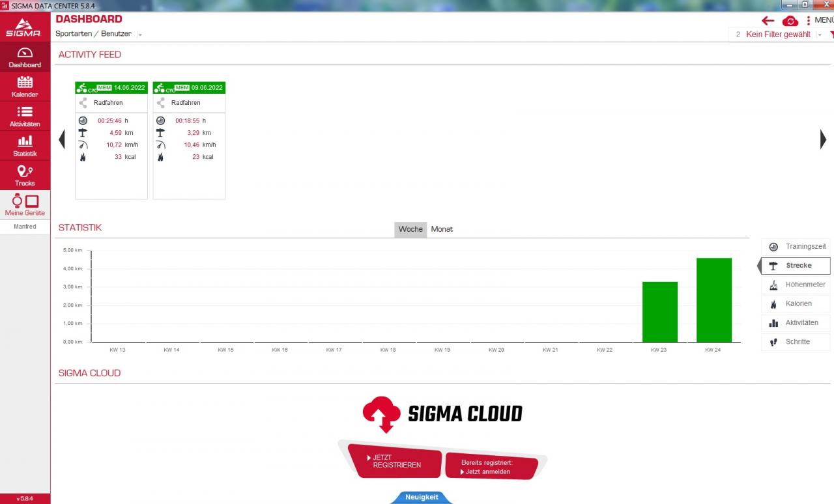Switch statistics view to Monat
Screen dimensions: 834x504
pos(442,229)
